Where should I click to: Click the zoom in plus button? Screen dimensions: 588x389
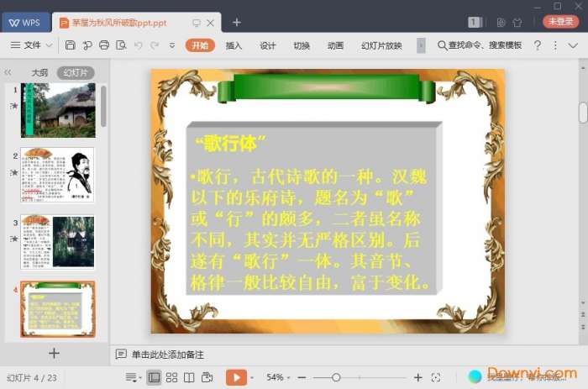pyautogui.click(x=417, y=377)
